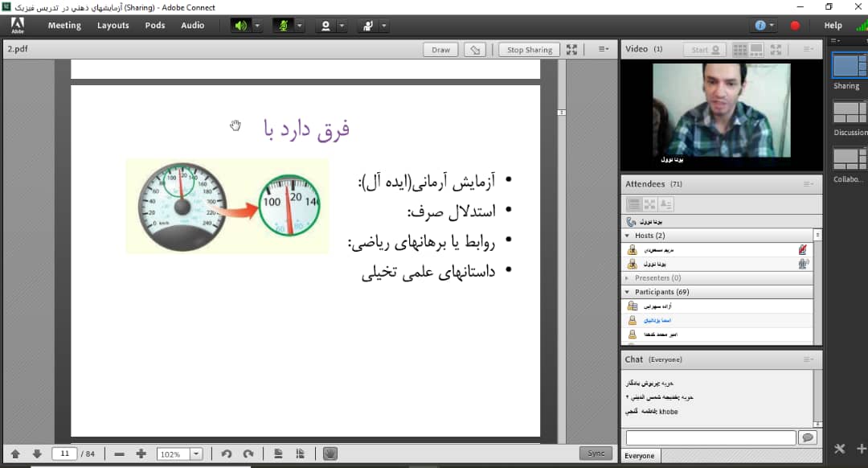
Task: Send chat message with speech bubble icon
Action: coord(807,437)
